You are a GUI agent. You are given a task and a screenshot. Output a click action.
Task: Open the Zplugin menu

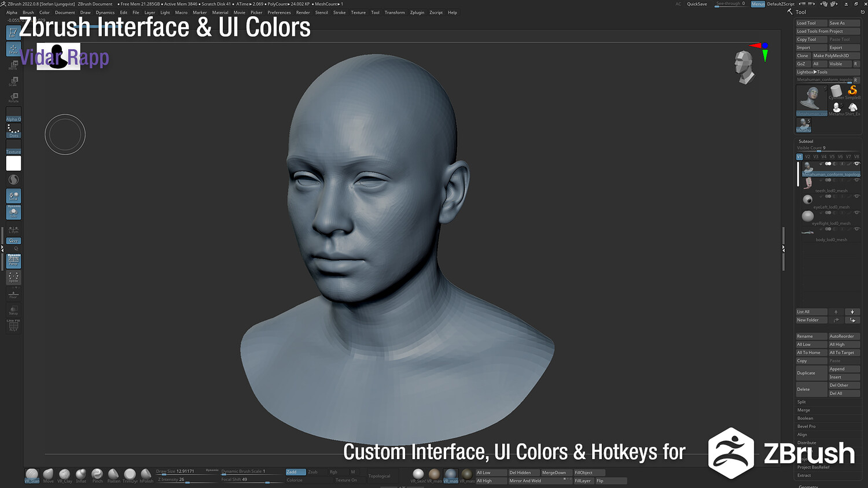pyautogui.click(x=417, y=12)
